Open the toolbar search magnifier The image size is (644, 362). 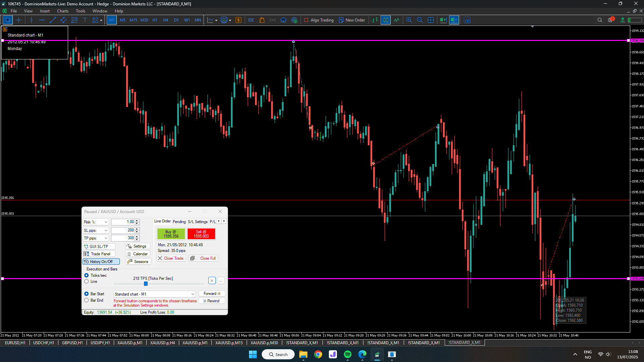point(600,20)
